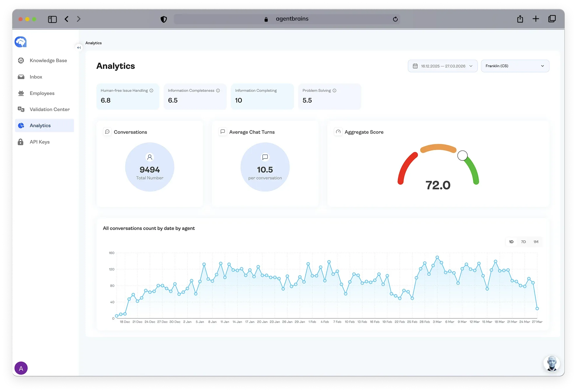
Task: Open Knowledge Base in the sidebar
Action: 48,61
